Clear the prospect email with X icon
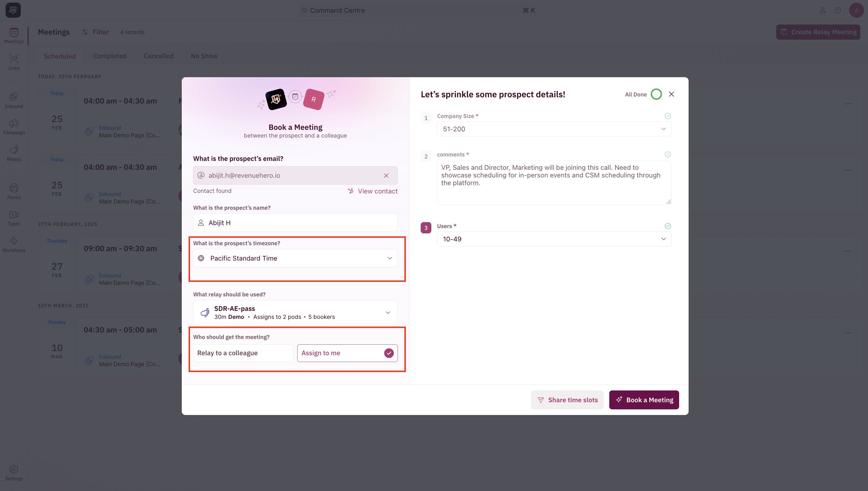Image resolution: width=868 pixels, height=491 pixels. tap(386, 175)
